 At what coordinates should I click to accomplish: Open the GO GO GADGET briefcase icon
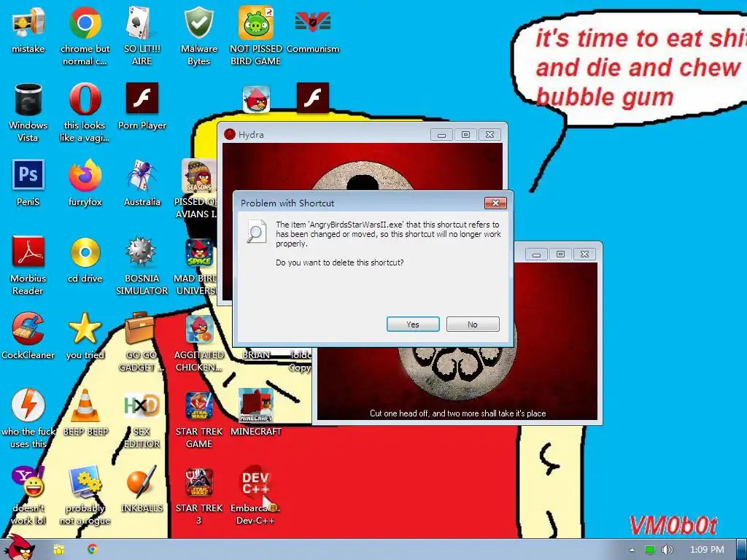pyautogui.click(x=142, y=342)
